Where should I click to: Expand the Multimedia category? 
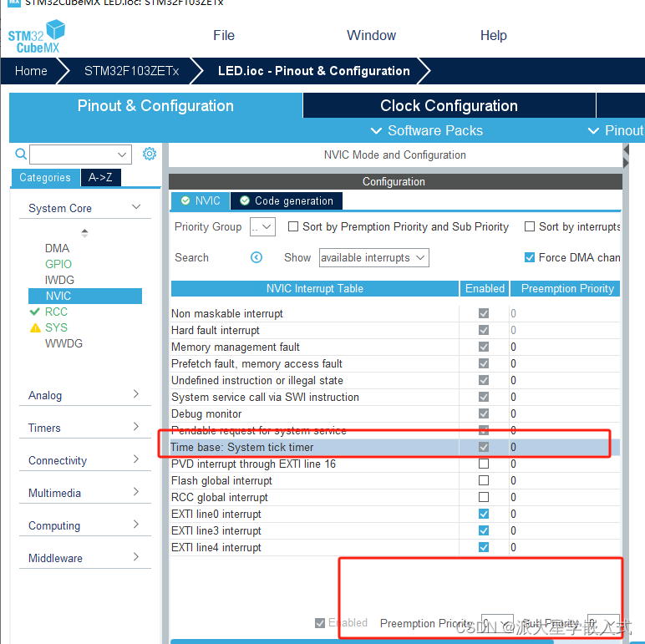tap(84, 493)
